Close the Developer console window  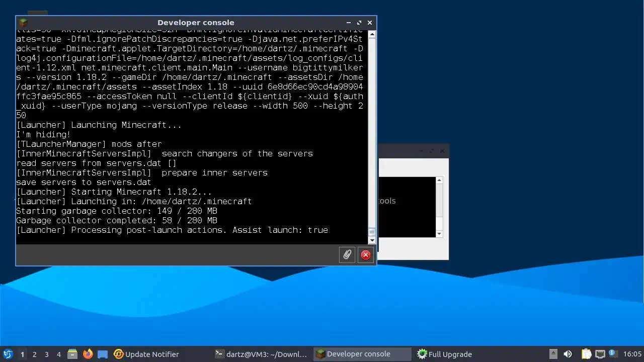370,23
